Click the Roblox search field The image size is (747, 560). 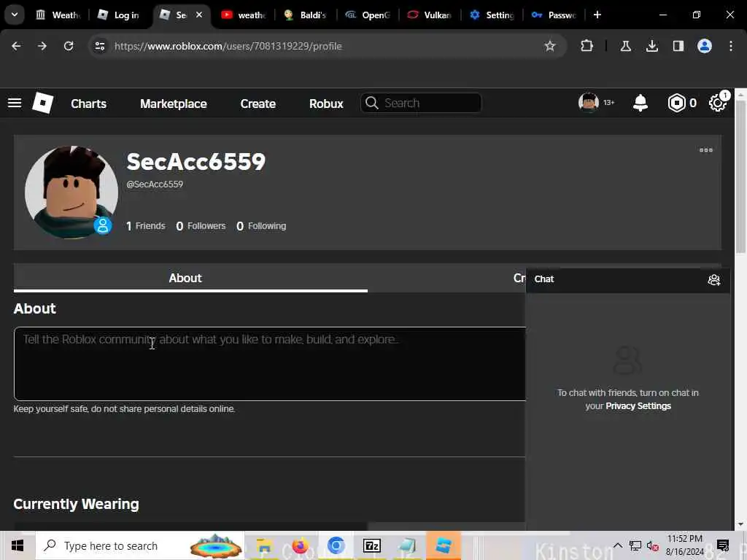click(x=421, y=103)
